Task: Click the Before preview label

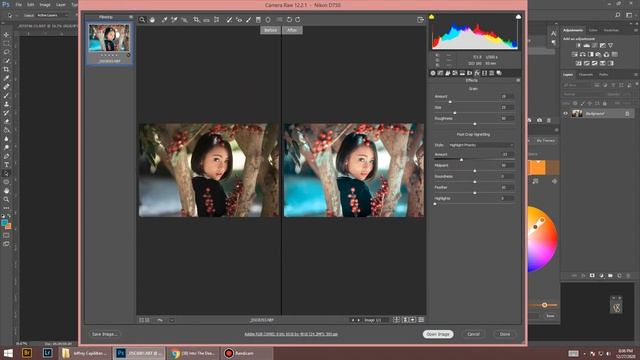Action: 270,30
